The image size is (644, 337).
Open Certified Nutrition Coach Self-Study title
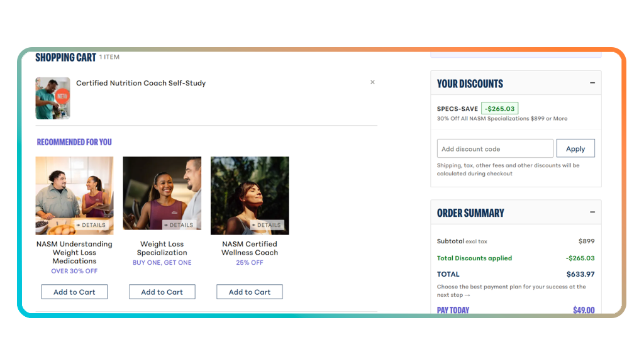(x=141, y=83)
